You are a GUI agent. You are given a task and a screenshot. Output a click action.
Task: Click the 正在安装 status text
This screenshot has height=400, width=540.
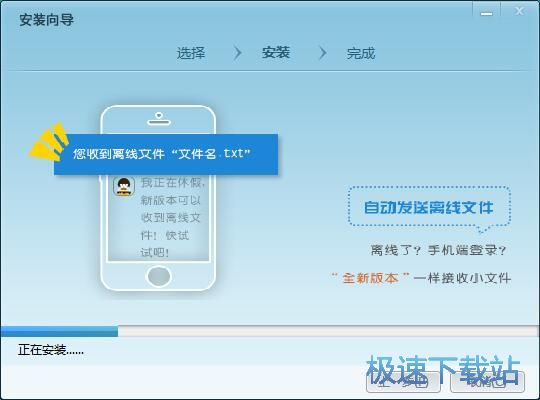(x=51, y=350)
